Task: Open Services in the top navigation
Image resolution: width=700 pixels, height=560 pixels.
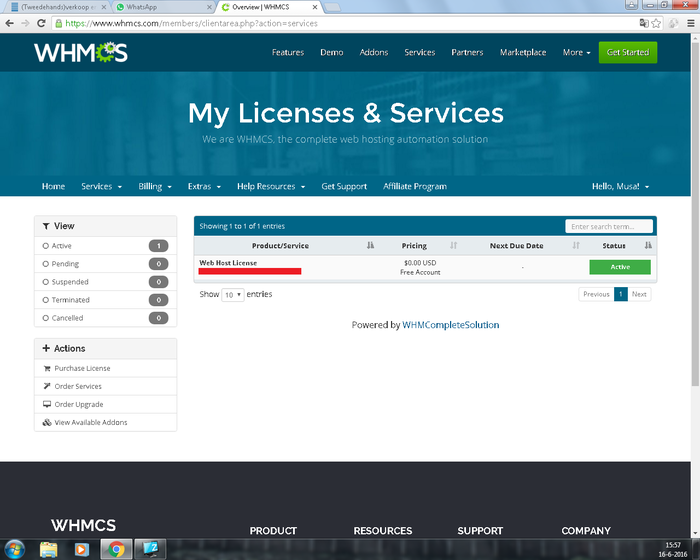Action: (x=420, y=52)
